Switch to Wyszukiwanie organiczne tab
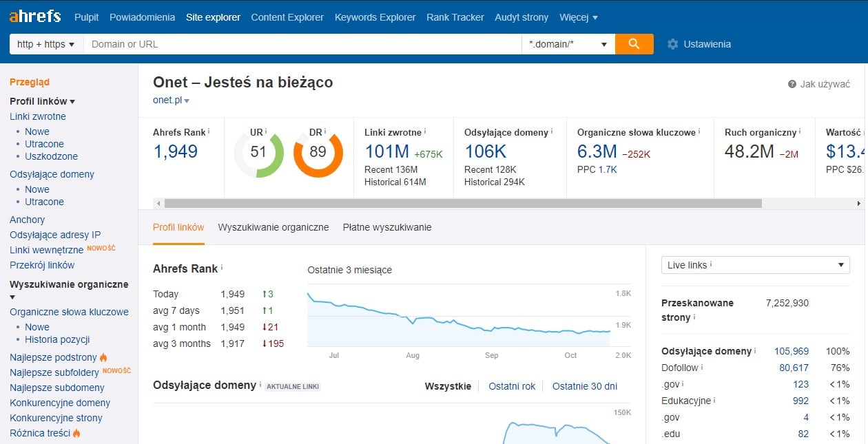Image resolution: width=868 pixels, height=444 pixels. 273,227
